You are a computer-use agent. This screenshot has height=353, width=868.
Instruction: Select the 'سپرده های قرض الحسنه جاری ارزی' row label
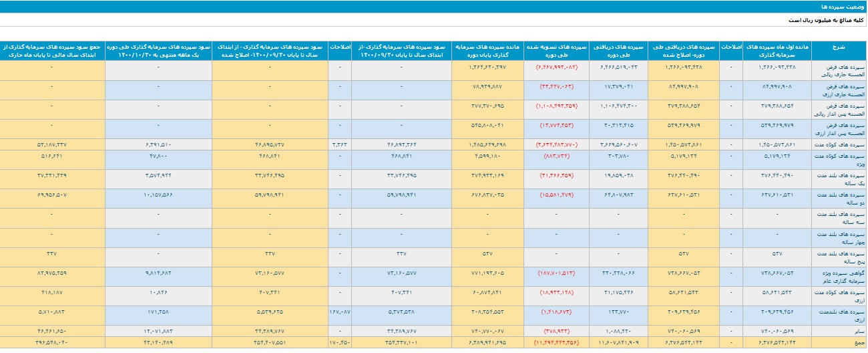839,90
